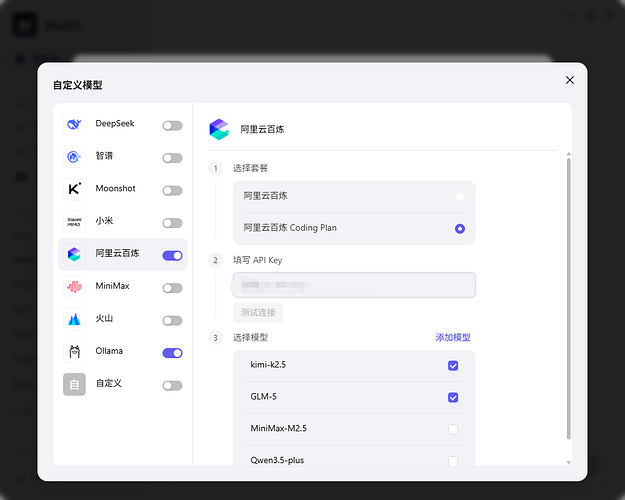Disable the 阿里云百炼 toggle switch

point(172,256)
